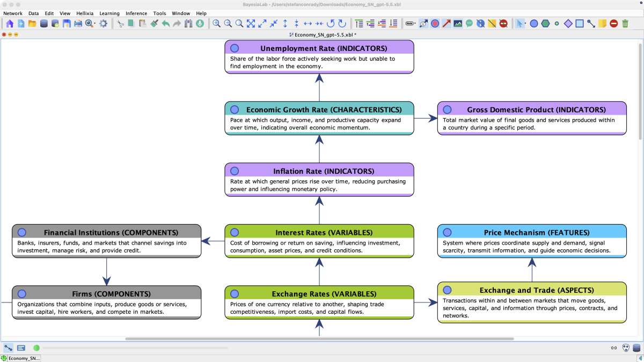The image size is (644, 362).
Task: Click the rotate counterclockwise icon
Action: click(x=331, y=24)
